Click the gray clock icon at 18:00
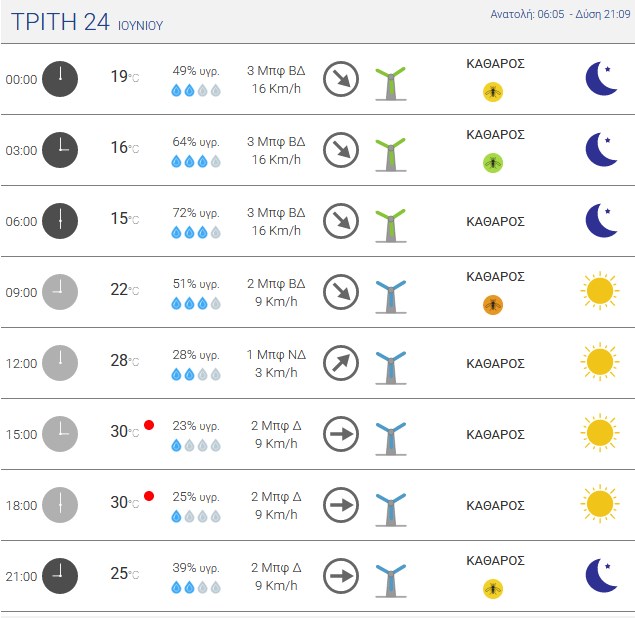The image size is (635, 618). tap(60, 505)
